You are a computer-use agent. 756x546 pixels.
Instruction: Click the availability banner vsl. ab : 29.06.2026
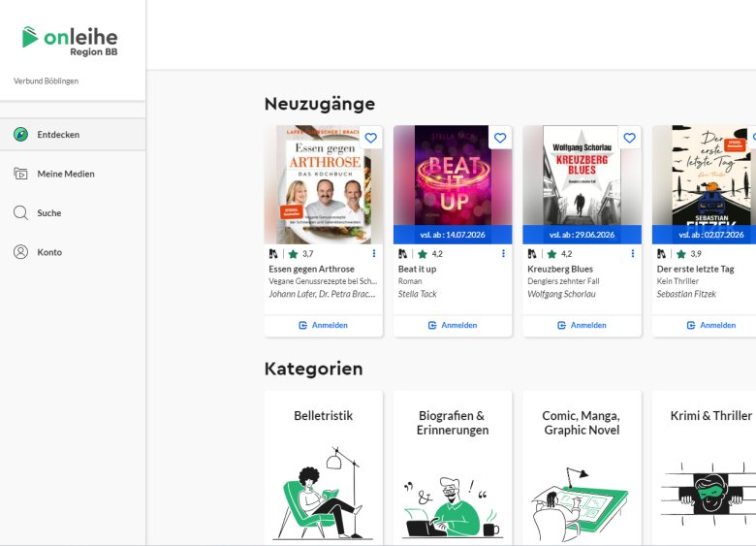point(582,235)
